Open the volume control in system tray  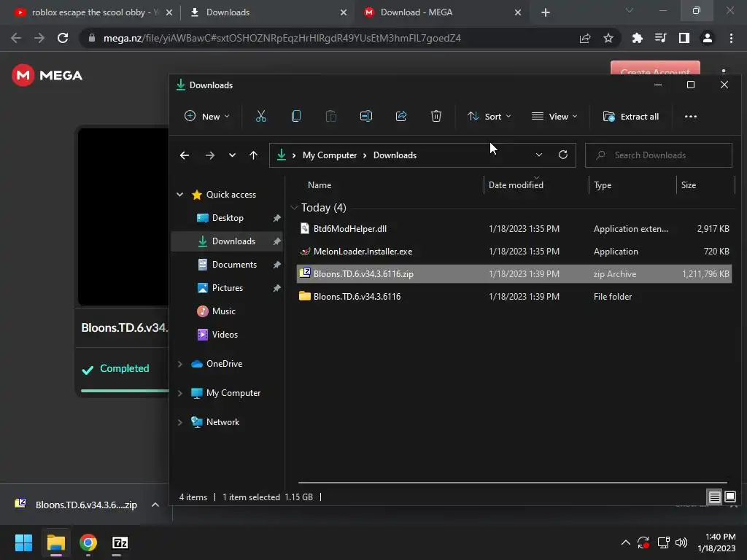681,542
